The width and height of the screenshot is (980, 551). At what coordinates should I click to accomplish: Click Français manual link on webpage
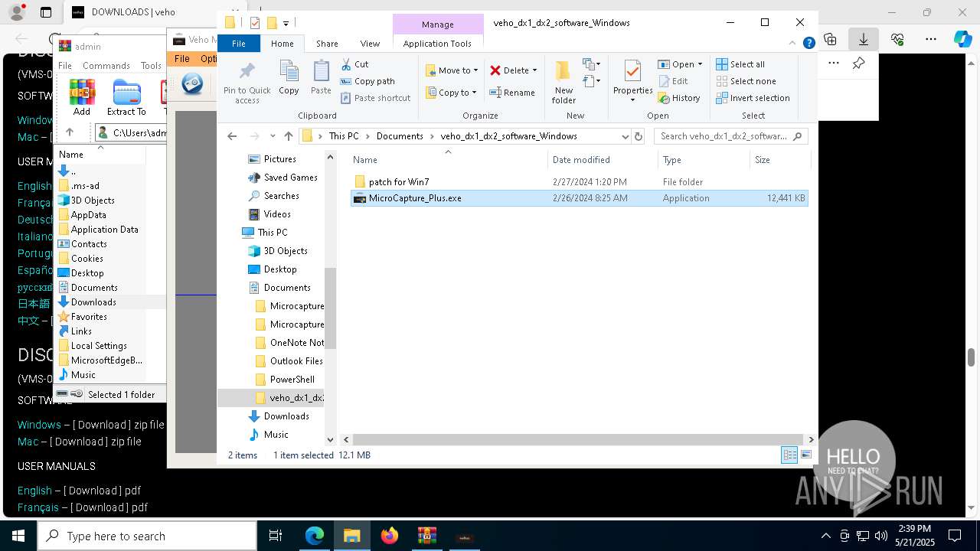38,507
